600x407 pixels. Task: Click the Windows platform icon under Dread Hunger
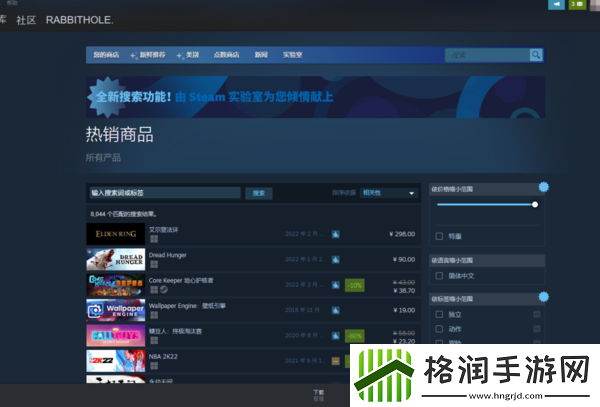click(x=154, y=264)
